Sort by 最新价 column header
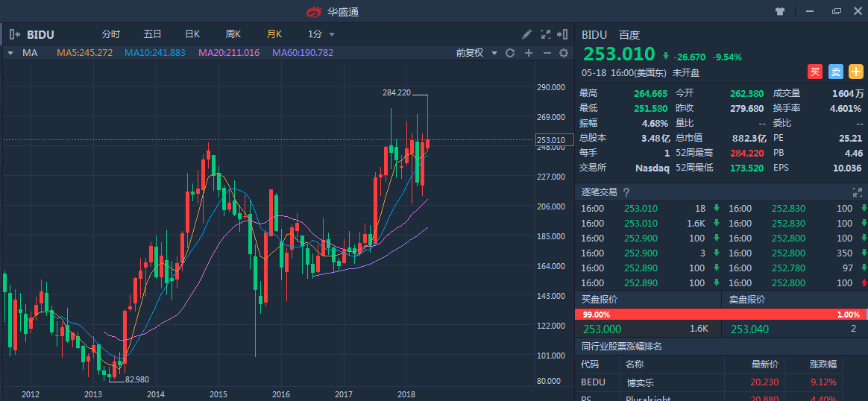The width and height of the screenshot is (868, 401). (765, 364)
